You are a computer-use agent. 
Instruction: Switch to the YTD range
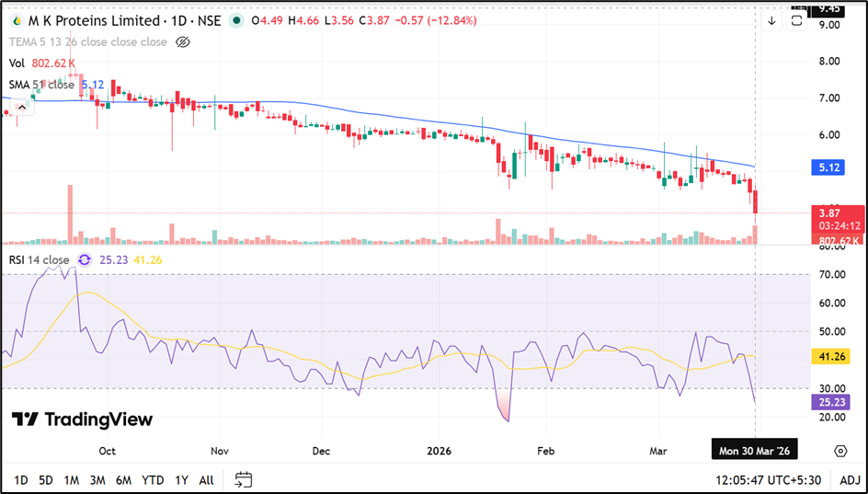click(x=153, y=479)
